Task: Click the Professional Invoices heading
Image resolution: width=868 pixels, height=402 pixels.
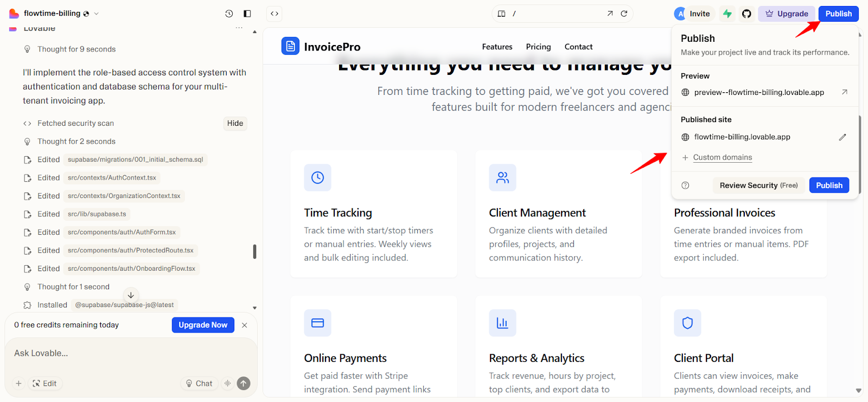Action: point(724,213)
